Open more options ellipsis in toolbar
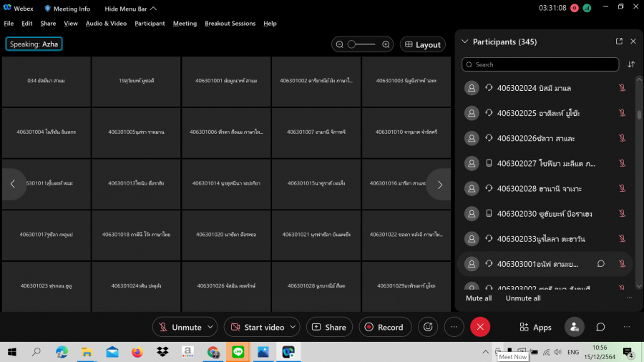 click(x=454, y=327)
